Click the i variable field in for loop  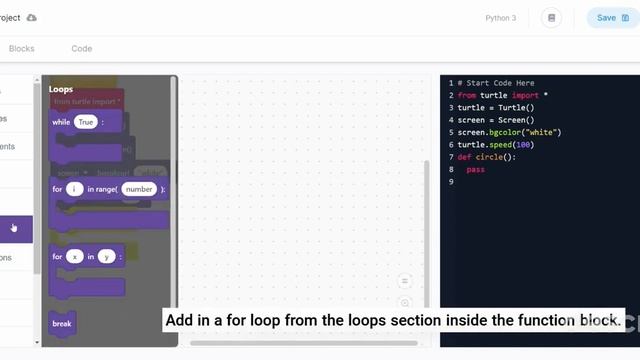coord(74,189)
